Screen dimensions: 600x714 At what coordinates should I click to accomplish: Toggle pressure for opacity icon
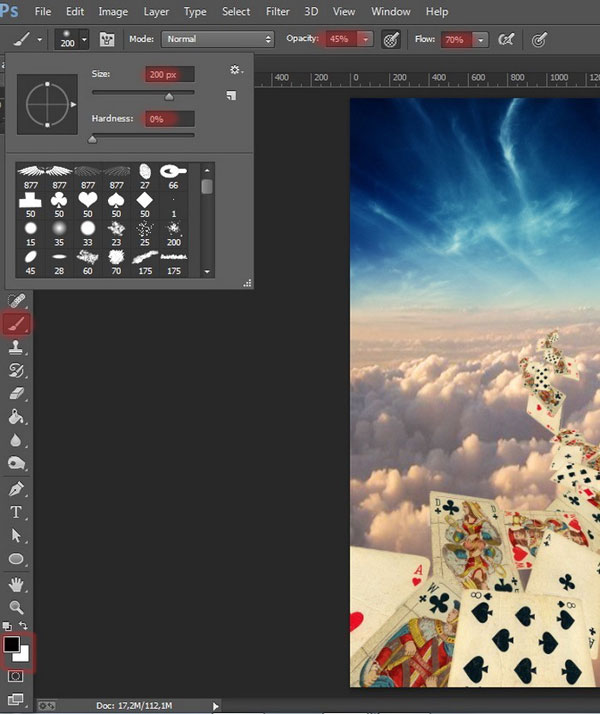tap(391, 40)
